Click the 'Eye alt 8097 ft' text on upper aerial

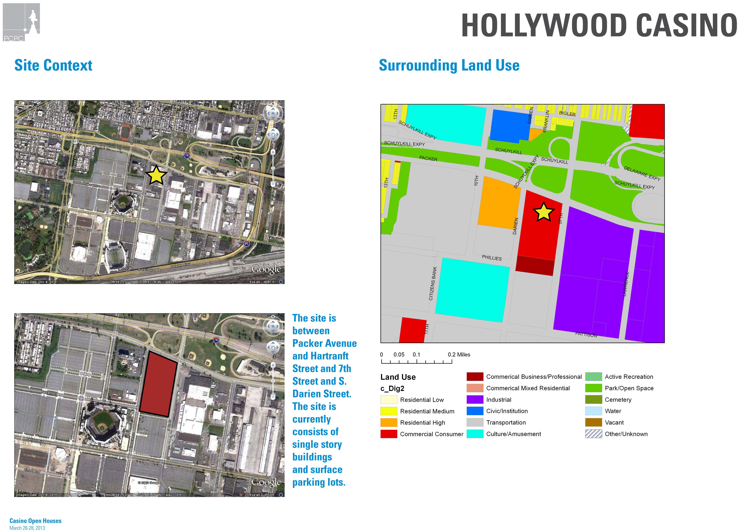(262, 282)
